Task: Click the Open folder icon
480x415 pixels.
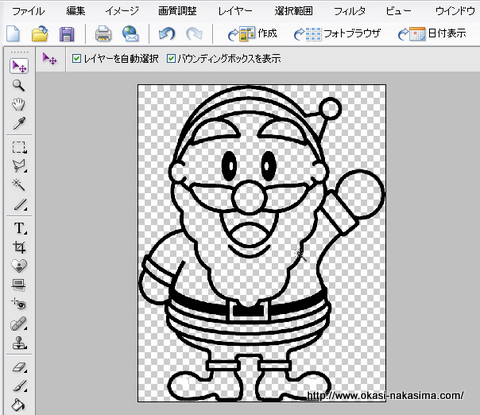Action: (x=40, y=34)
